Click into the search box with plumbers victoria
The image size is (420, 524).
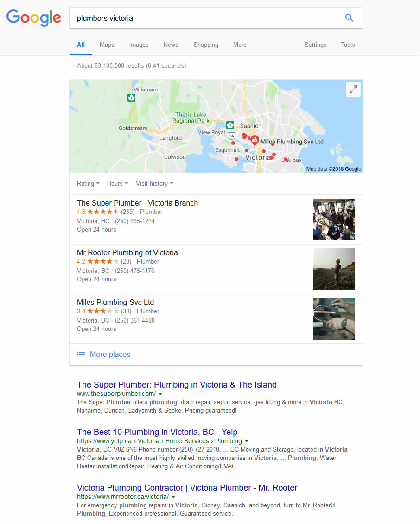[207, 19]
